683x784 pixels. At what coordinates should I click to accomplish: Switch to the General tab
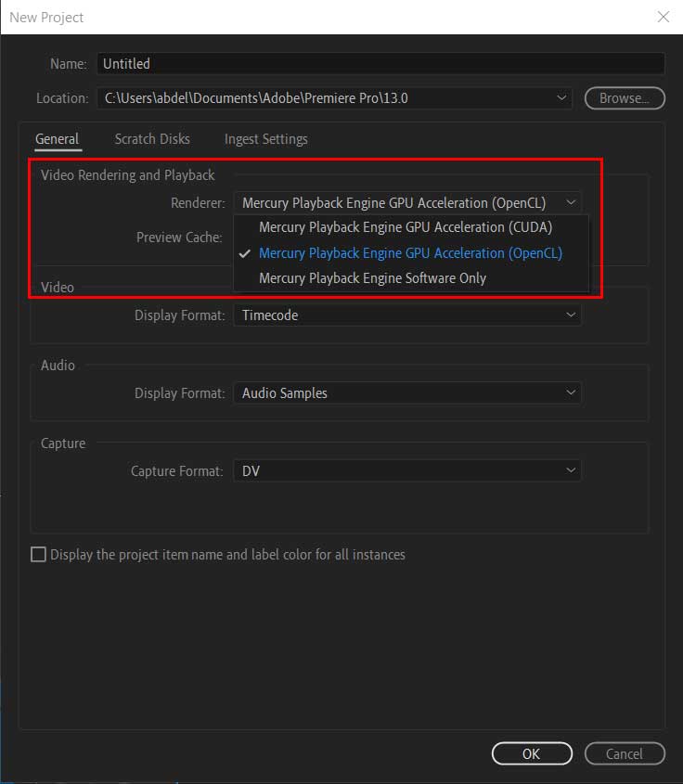(58, 139)
